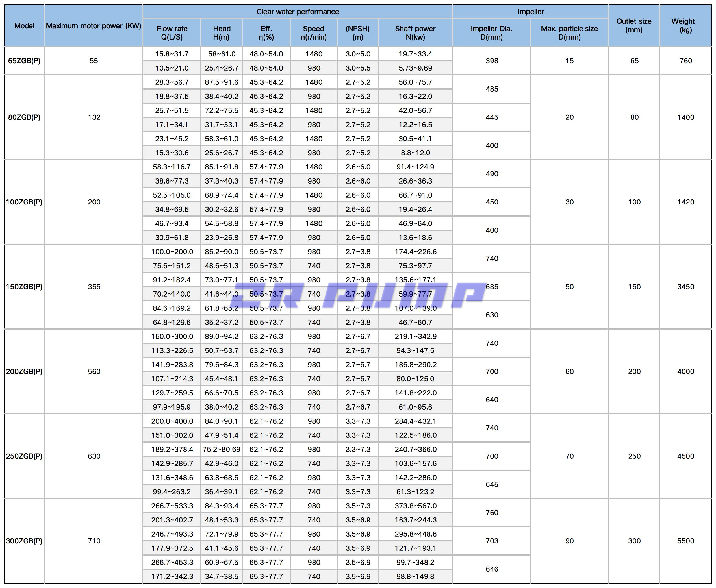Select weight value 760
Viewport: 716px width, 588px height.
[x=685, y=61]
